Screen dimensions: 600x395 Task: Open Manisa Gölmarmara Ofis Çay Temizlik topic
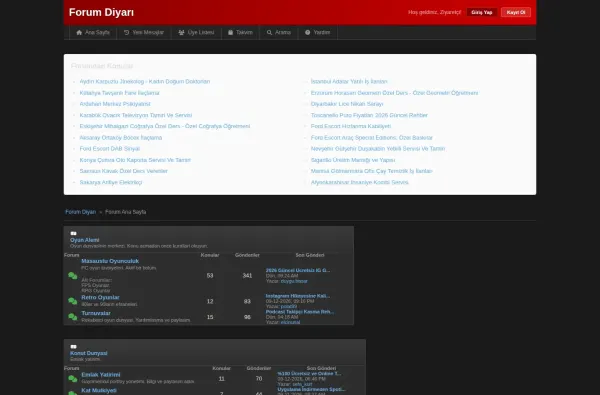click(372, 171)
